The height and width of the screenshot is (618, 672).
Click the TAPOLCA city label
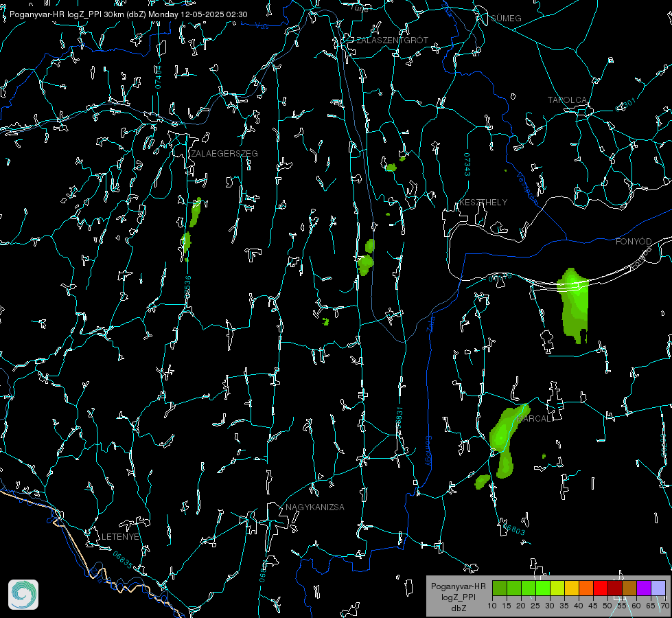point(567,100)
